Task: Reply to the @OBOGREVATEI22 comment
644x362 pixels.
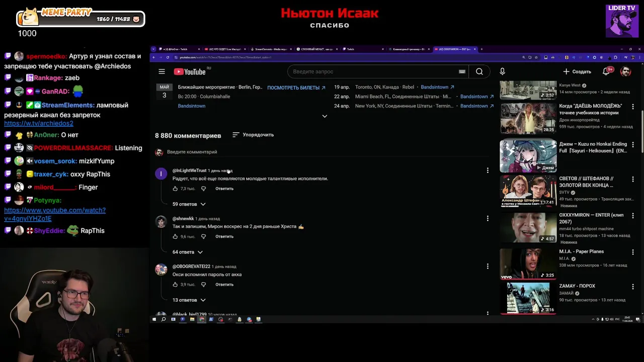Action: tap(224, 285)
